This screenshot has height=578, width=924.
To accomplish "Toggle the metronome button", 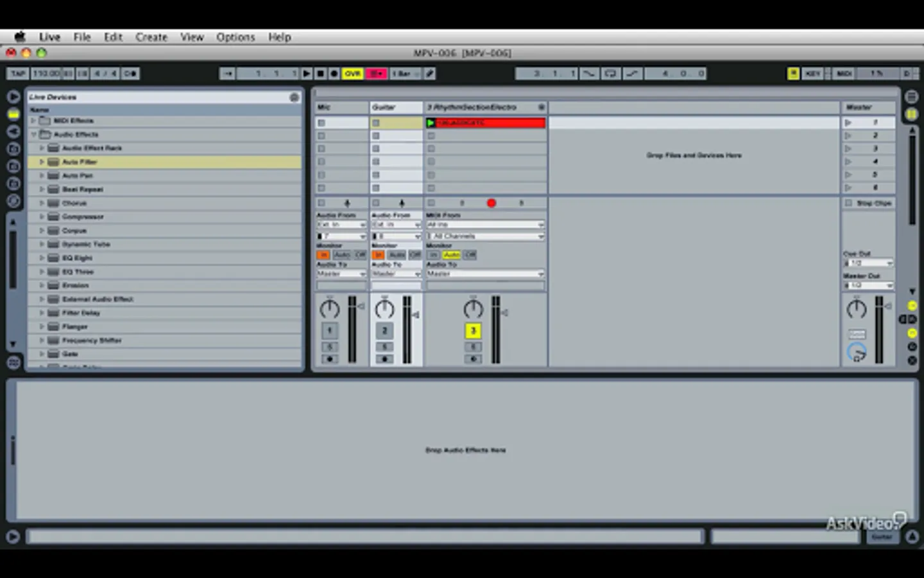I will 130,74.
